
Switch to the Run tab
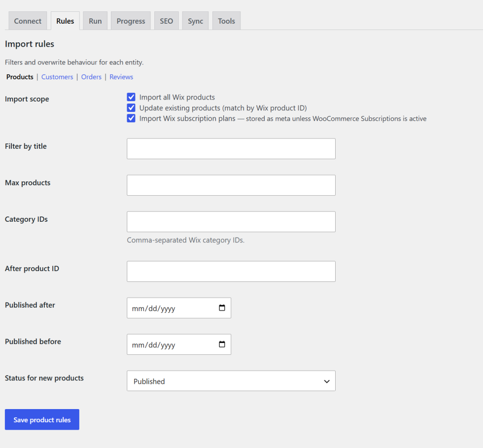(x=95, y=21)
